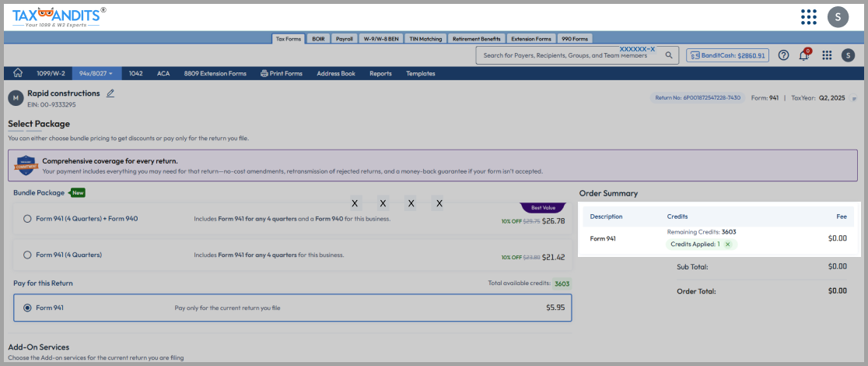Edit Rapid constructions name with pencil icon
This screenshot has width=868, height=366.
pos(110,93)
